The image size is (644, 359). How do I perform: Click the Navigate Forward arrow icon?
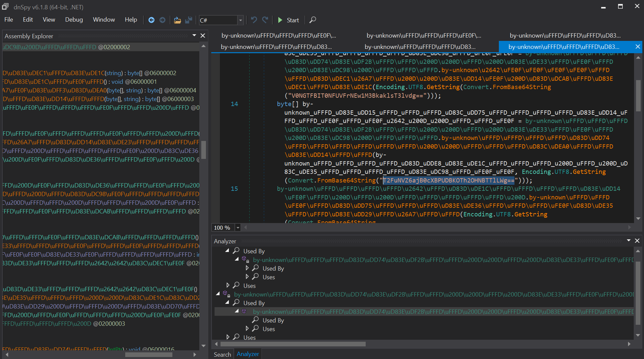tap(162, 20)
